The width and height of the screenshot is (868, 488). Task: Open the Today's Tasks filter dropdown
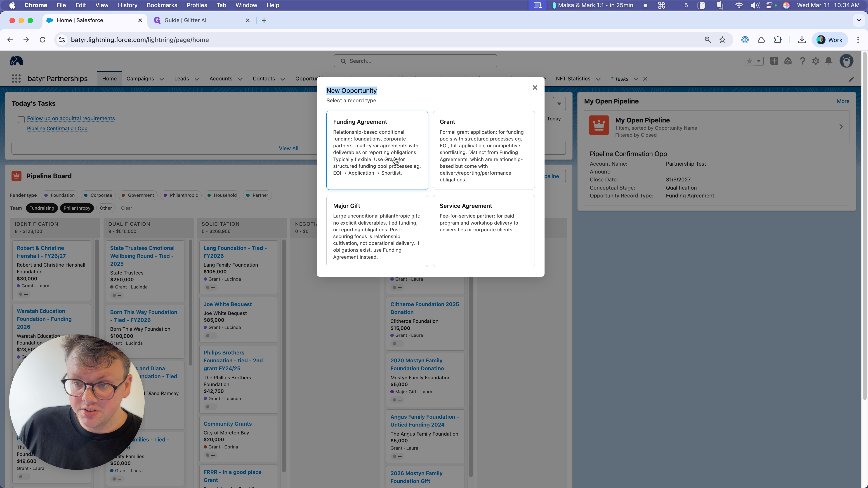[559, 104]
